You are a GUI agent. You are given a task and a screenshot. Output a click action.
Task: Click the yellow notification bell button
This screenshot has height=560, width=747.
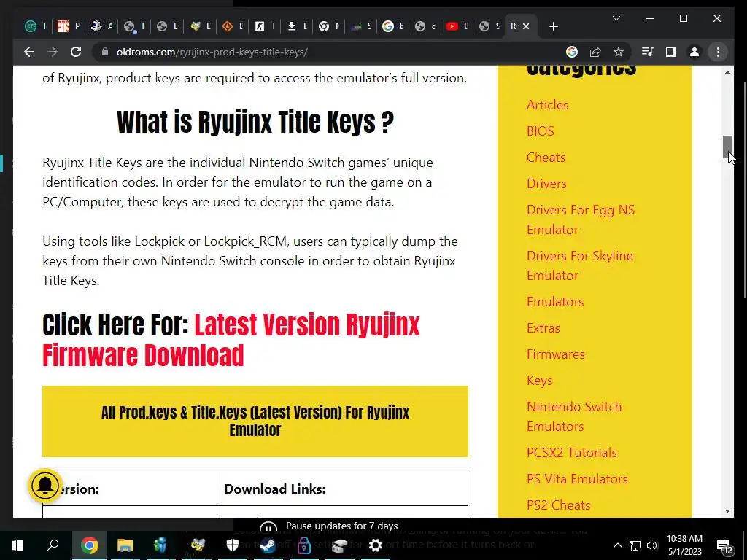coord(45,486)
